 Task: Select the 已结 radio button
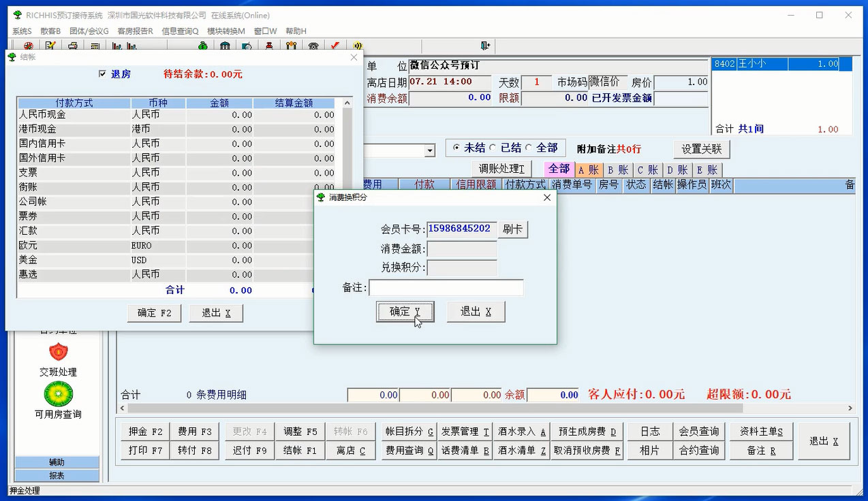coord(493,148)
